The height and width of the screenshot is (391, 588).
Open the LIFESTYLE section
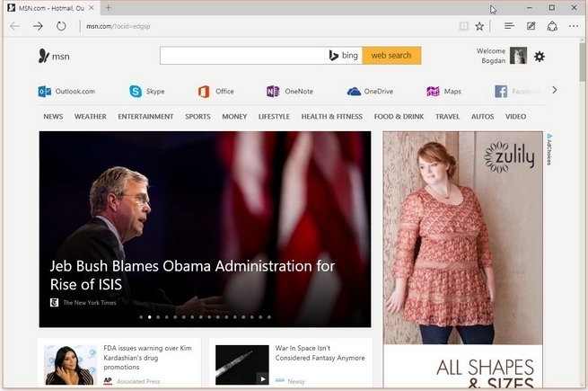274,117
